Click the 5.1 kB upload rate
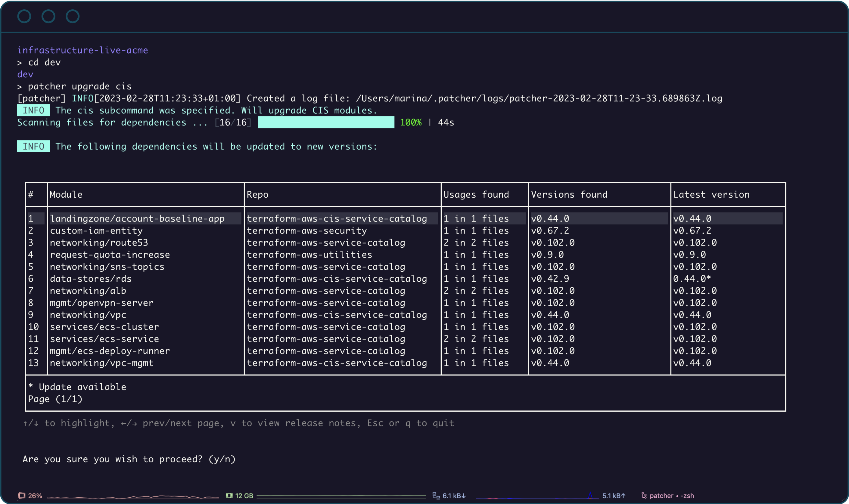Screen dimensions: 849x504 coord(614,496)
